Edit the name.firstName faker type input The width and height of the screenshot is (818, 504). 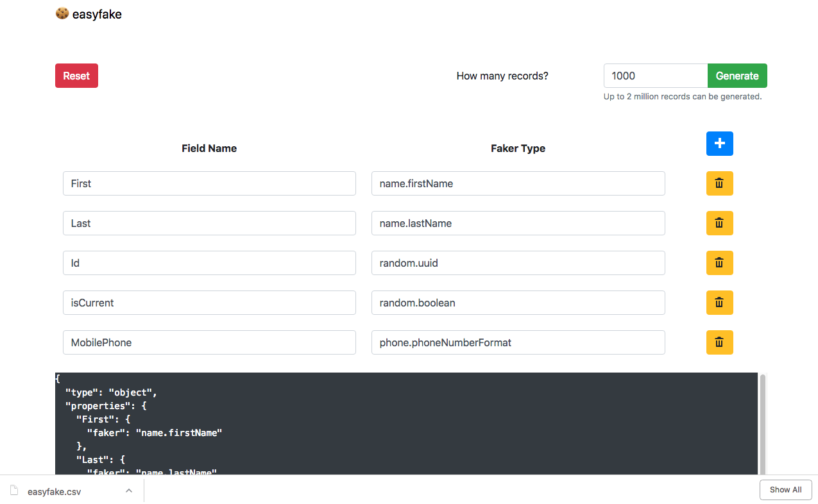point(518,183)
